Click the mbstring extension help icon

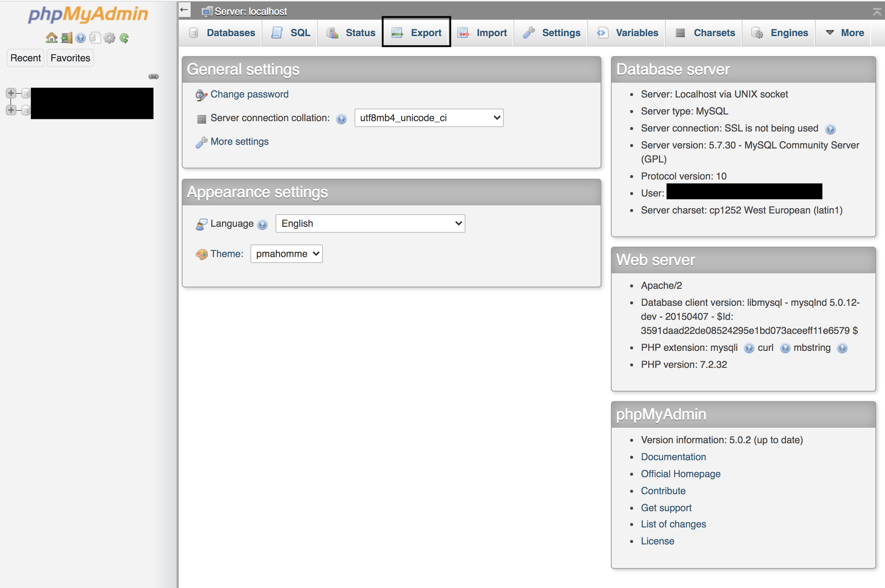pyautogui.click(x=842, y=348)
